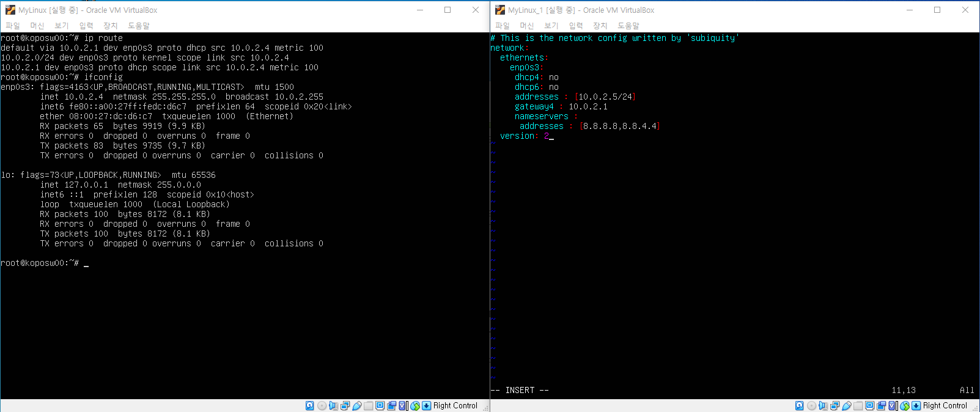Click mouse integration indicator in MyLinux_1 window
Screen dimensions: 980x412
(905, 405)
